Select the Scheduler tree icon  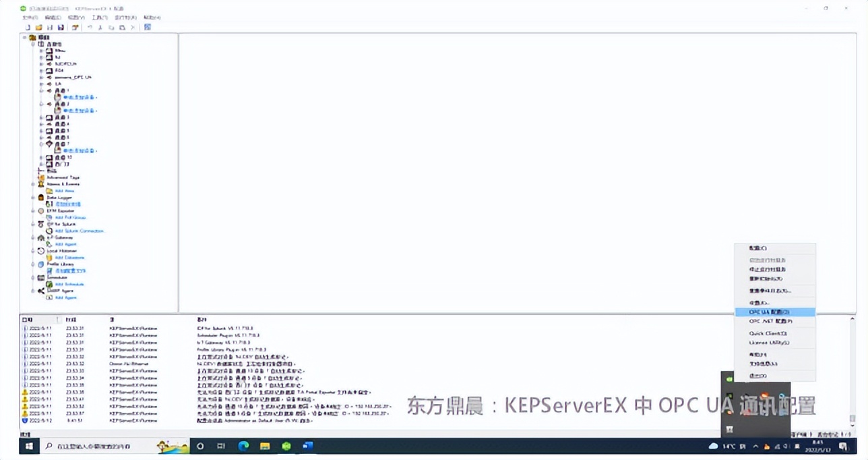pyautogui.click(x=41, y=277)
